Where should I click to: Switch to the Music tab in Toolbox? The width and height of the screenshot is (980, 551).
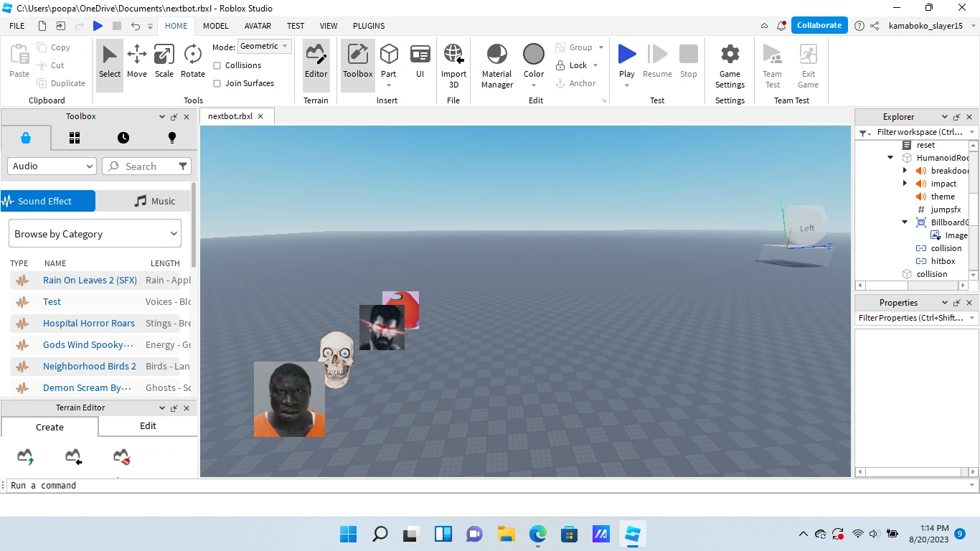[x=155, y=201]
